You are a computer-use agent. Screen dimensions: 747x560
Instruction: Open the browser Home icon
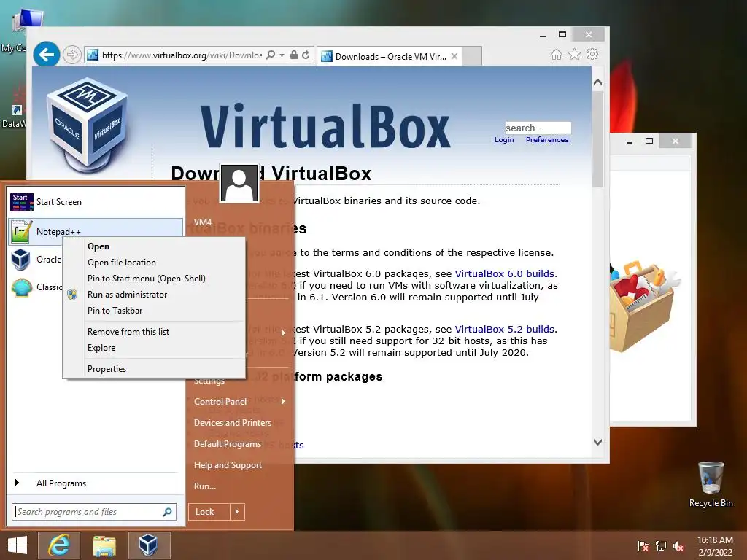(x=556, y=54)
